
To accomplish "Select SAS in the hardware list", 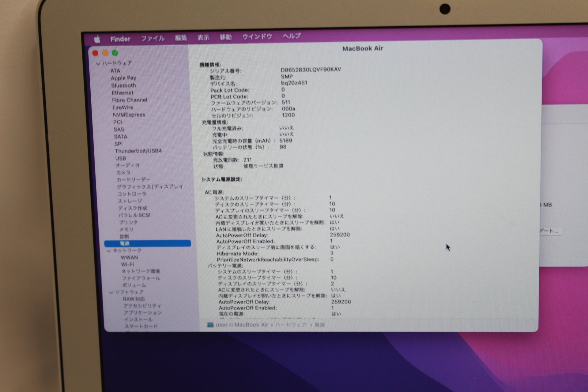I will (x=119, y=130).
